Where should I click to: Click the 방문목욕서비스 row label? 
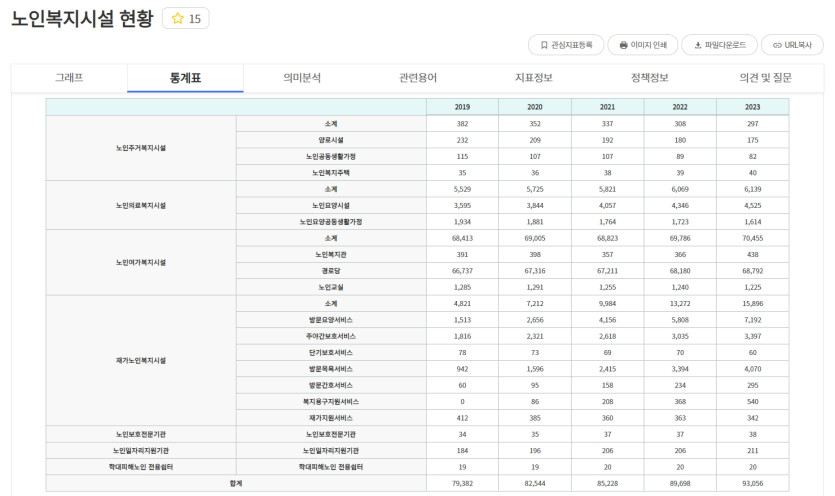(x=331, y=369)
